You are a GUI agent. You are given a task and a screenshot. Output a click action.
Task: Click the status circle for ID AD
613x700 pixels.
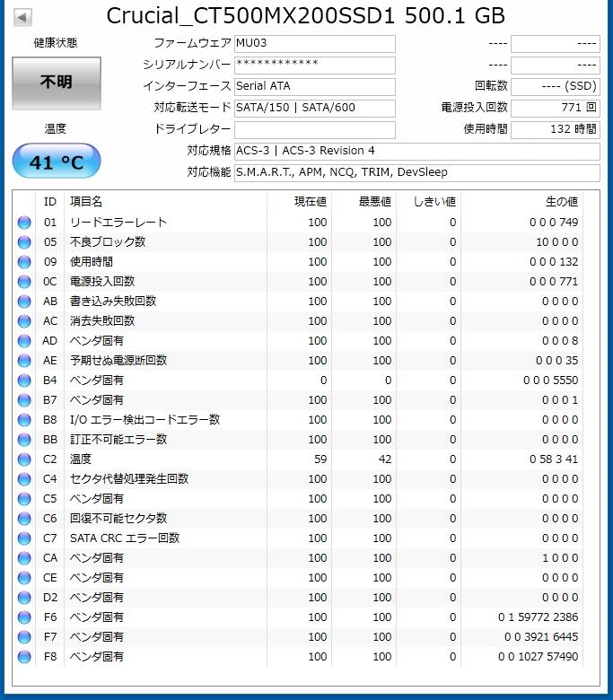point(24,341)
